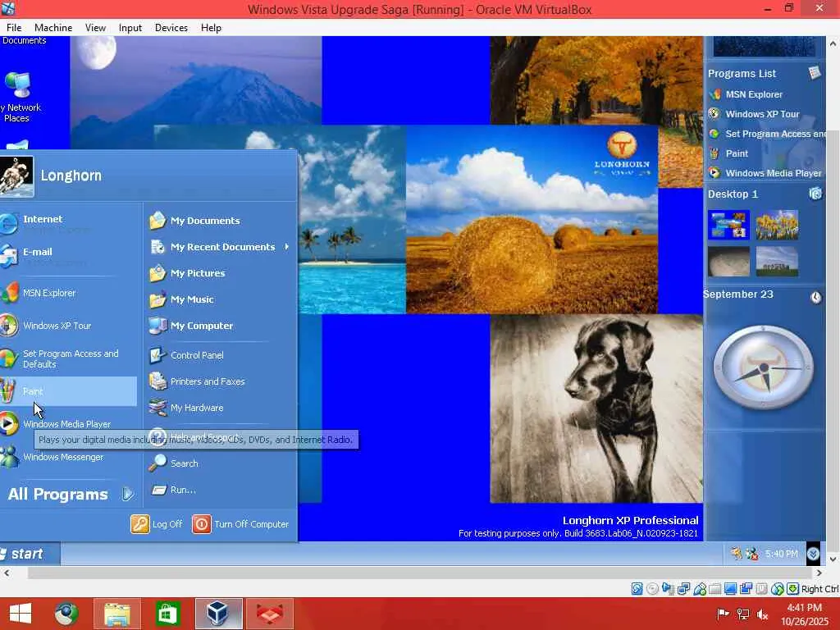Click VirtualBox optical disk status icon
Screen dimensions: 840x630
[x=652, y=589]
